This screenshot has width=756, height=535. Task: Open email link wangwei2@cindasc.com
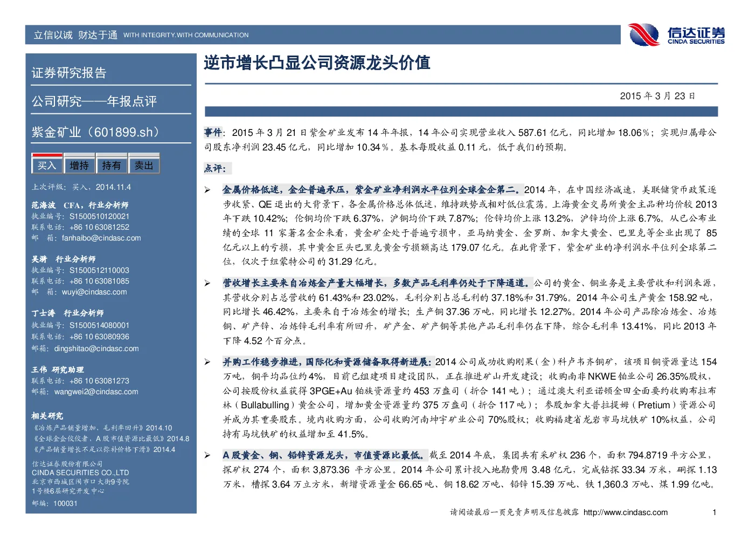96,392
